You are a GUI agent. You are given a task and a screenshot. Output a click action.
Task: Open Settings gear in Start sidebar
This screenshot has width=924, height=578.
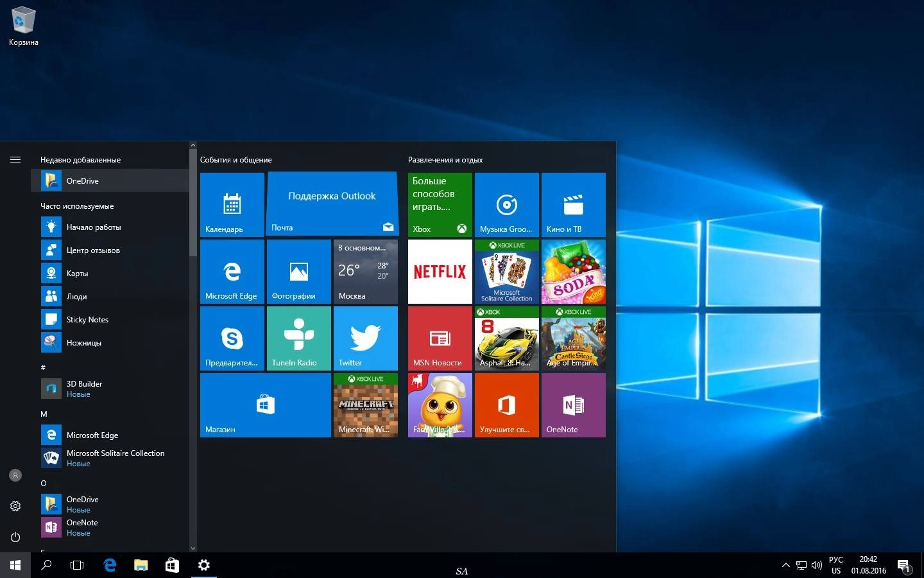tap(15, 506)
